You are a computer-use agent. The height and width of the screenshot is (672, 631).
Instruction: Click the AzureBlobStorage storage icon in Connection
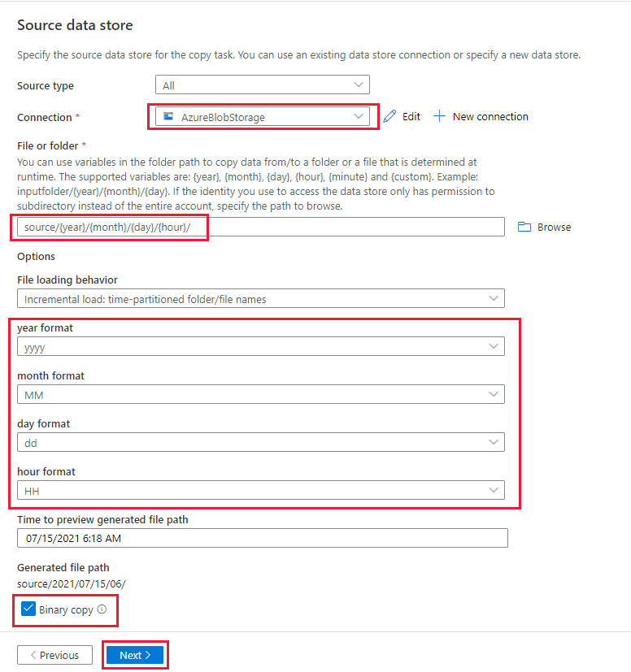pyautogui.click(x=168, y=116)
